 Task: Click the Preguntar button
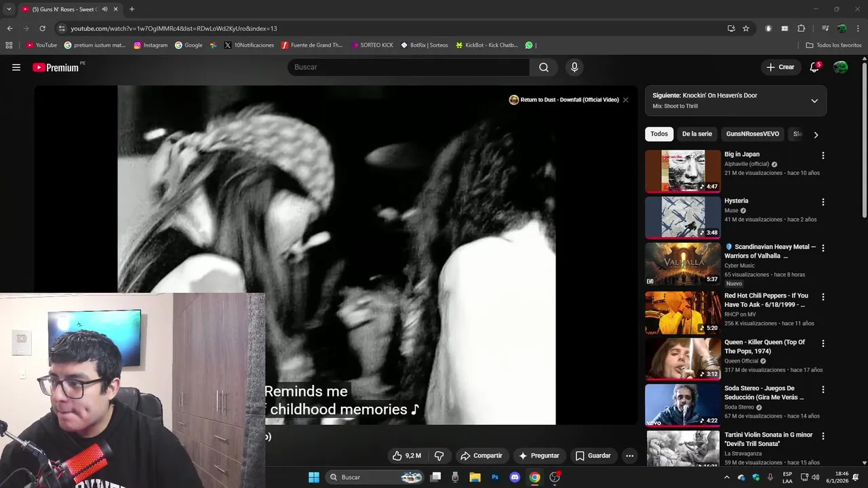coord(539,455)
